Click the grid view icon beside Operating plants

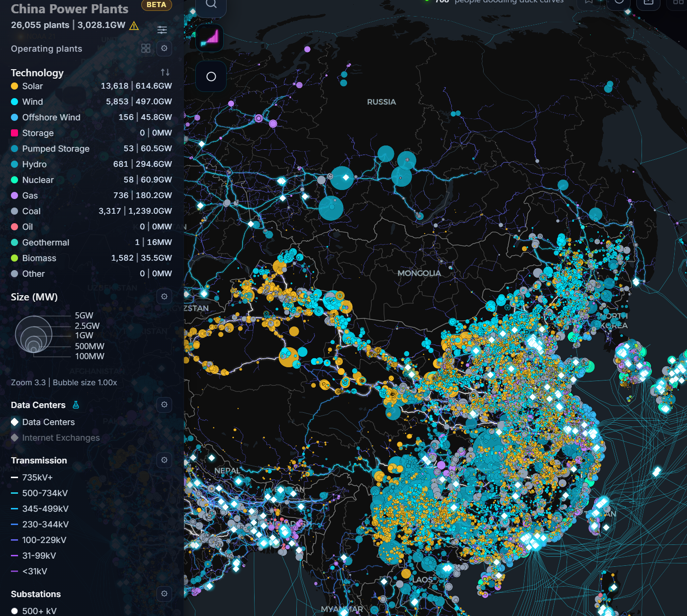(x=146, y=48)
